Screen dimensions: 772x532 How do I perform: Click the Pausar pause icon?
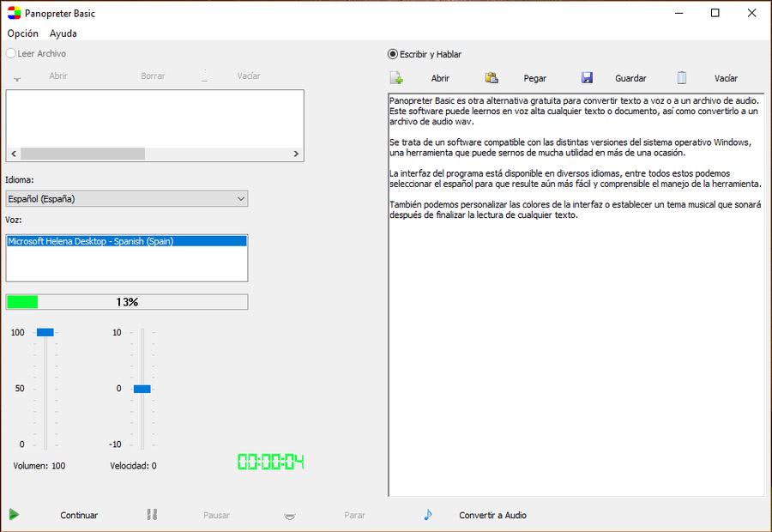click(152, 515)
